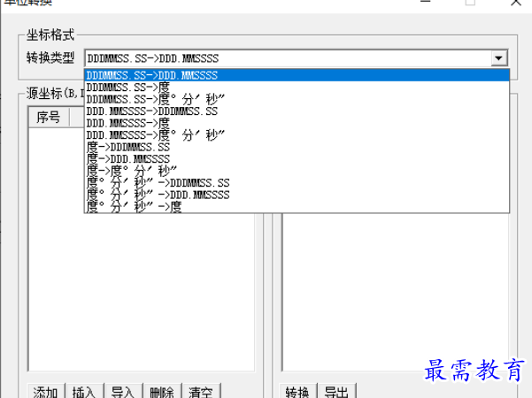Select 度->DDDMMSS.SS option
532x398 pixels.
[x=297, y=147]
